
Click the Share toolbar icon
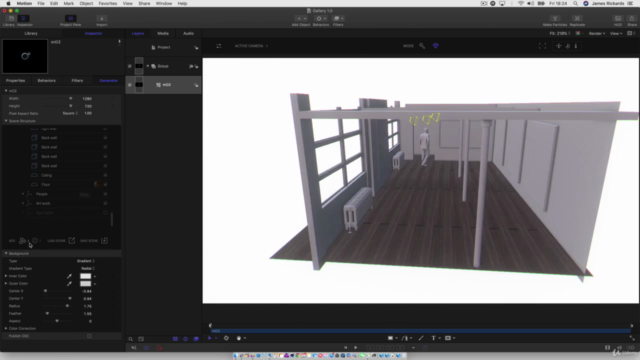pos(632,18)
